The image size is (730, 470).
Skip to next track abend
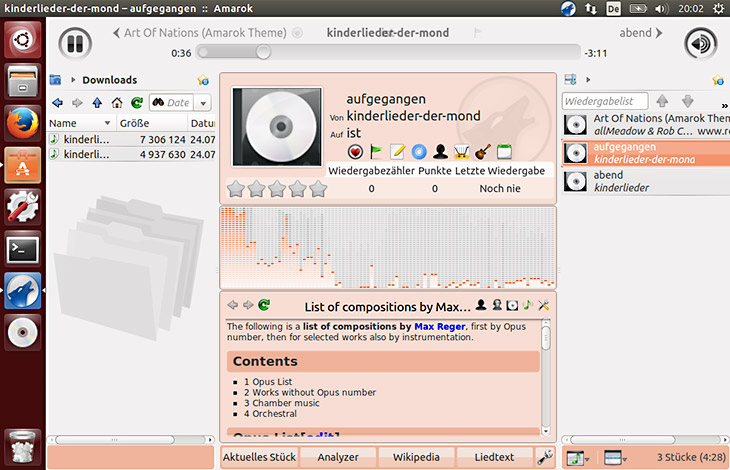pyautogui.click(x=641, y=33)
